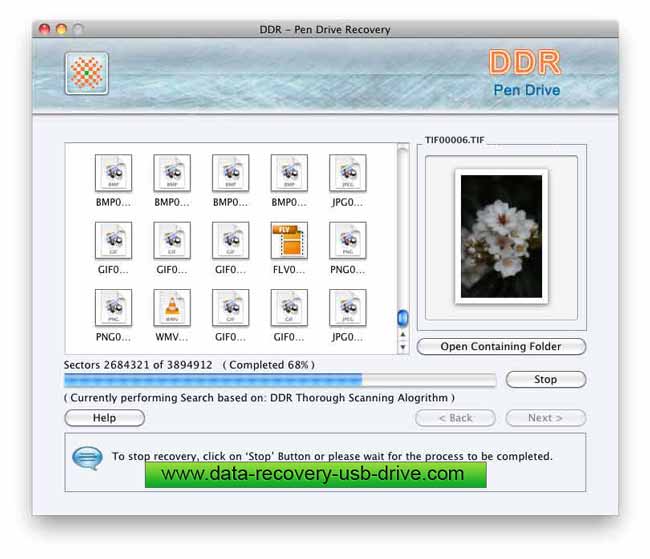Select the third GIF0... file in middle row
The height and width of the screenshot is (559, 650).
[x=230, y=241]
